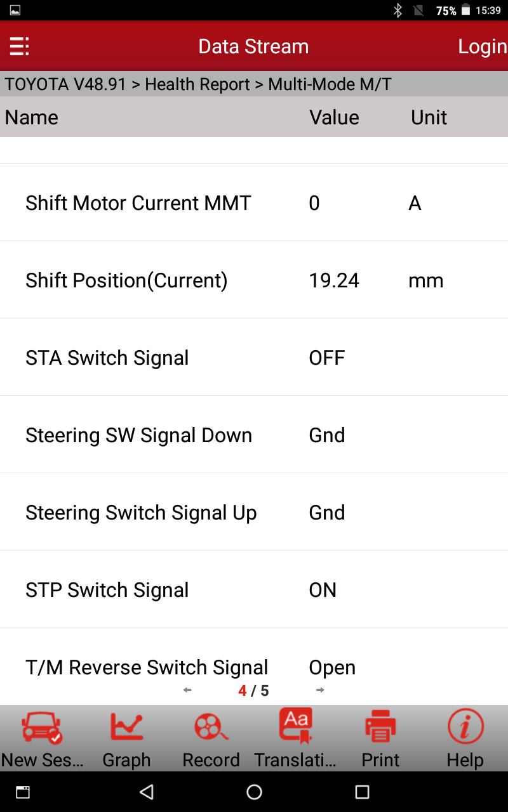This screenshot has height=812, width=508.
Task: Tap Android back navigation button
Action: (x=147, y=792)
